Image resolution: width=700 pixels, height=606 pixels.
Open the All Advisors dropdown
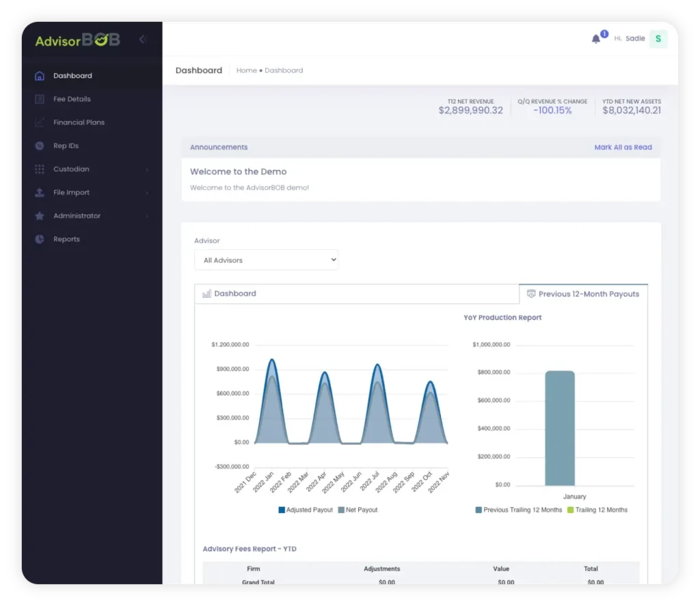click(266, 260)
